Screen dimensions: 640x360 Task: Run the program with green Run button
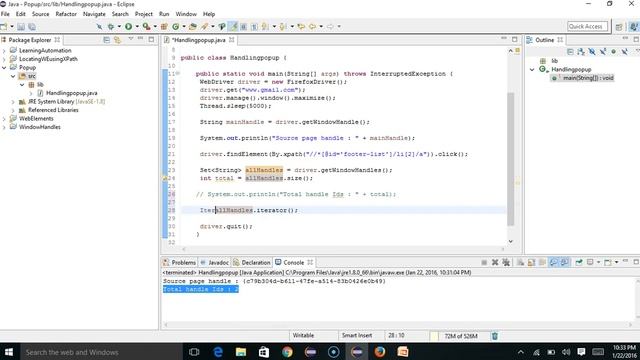(x=129, y=27)
